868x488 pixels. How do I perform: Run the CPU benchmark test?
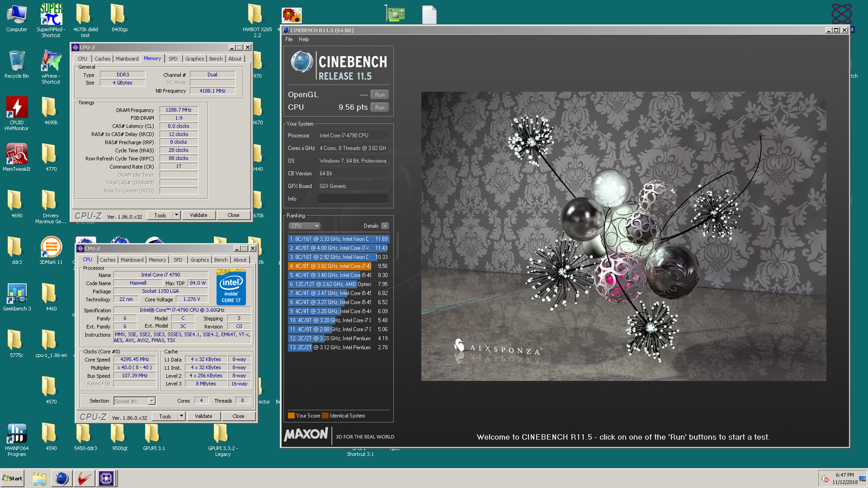pos(380,108)
